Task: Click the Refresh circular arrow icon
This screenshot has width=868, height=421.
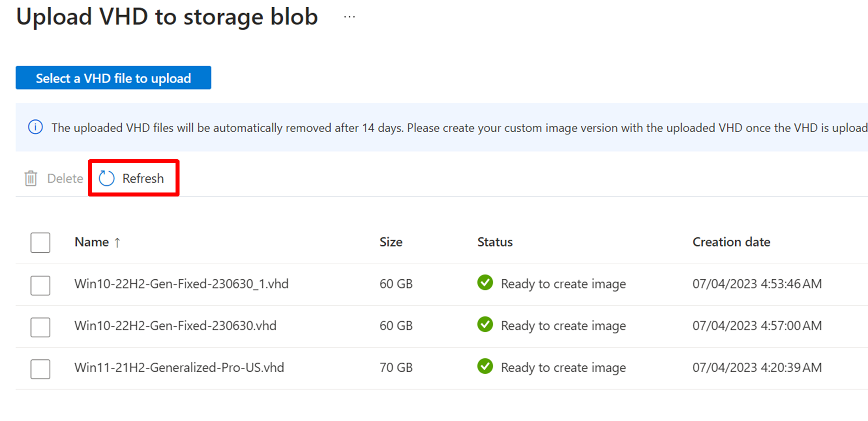Action: coord(107,178)
